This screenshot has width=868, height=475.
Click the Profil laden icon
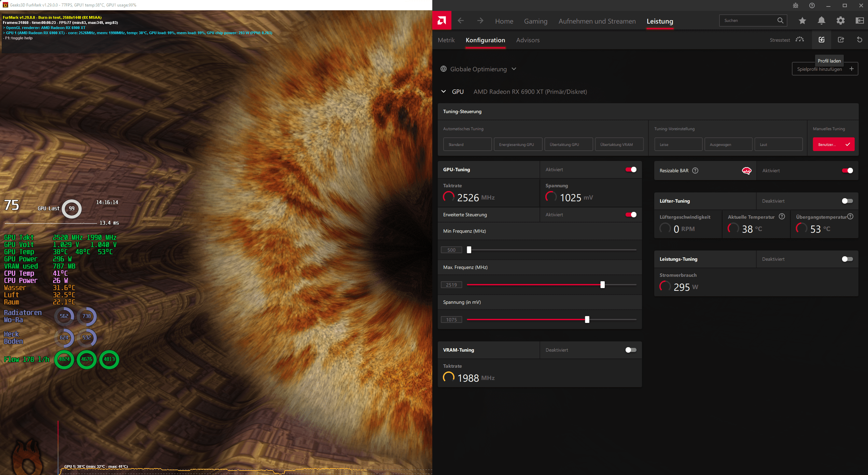(x=822, y=40)
